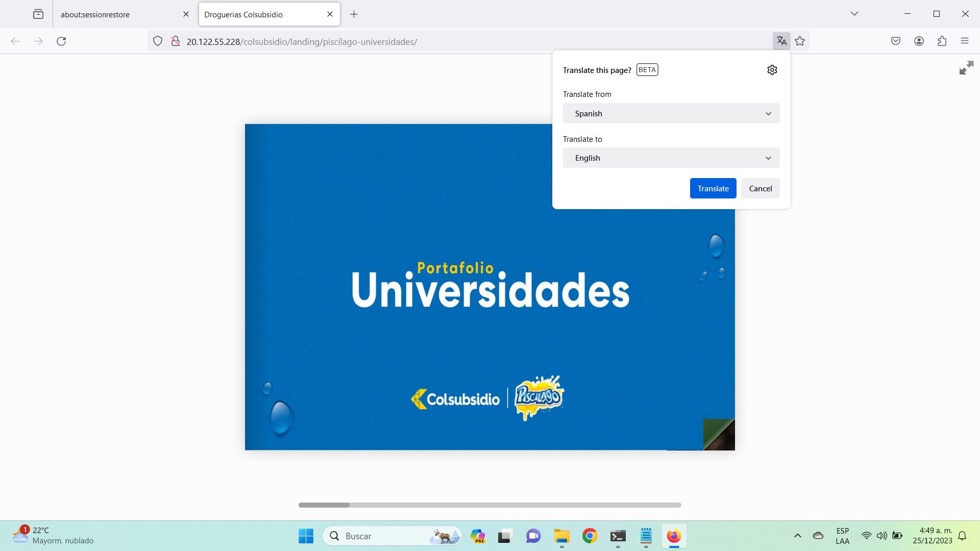Expand the Translate from Spanish dropdown
This screenshot has width=980, height=551.
click(671, 113)
